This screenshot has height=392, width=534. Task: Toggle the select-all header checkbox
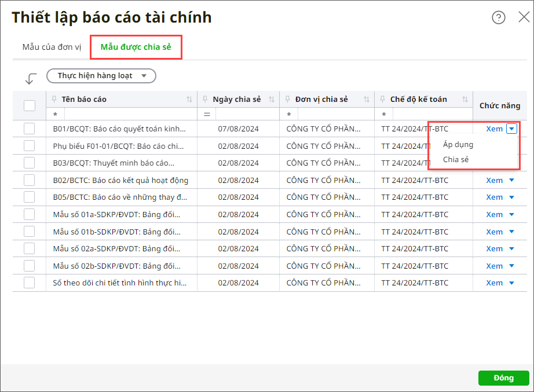click(30, 105)
